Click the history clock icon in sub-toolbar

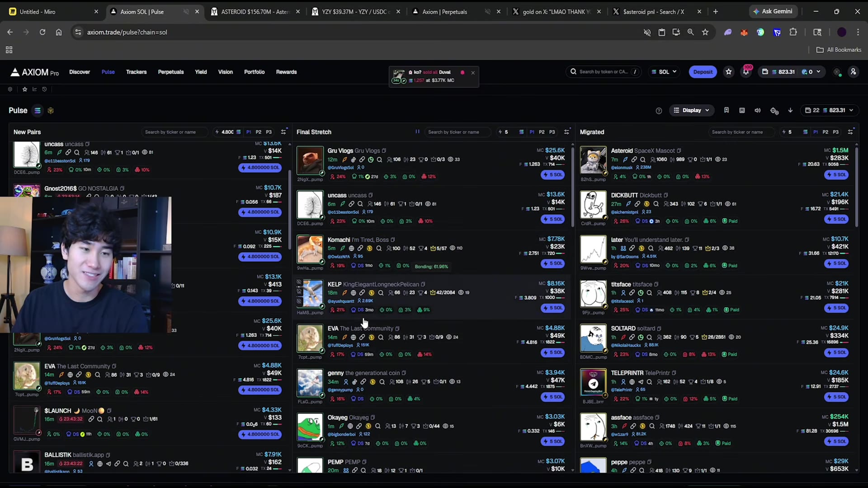(x=44, y=89)
